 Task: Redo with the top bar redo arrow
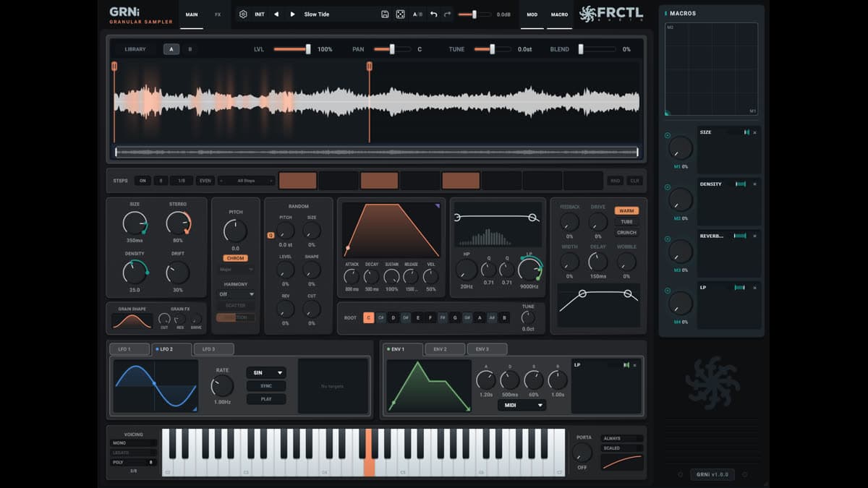coord(448,14)
